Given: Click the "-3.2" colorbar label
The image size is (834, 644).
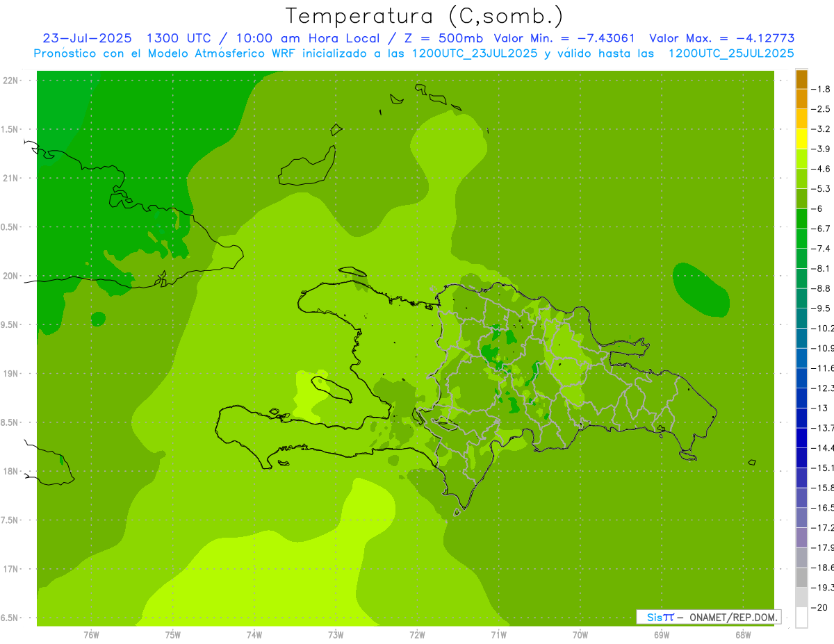Looking at the screenshot, I should [x=821, y=129].
